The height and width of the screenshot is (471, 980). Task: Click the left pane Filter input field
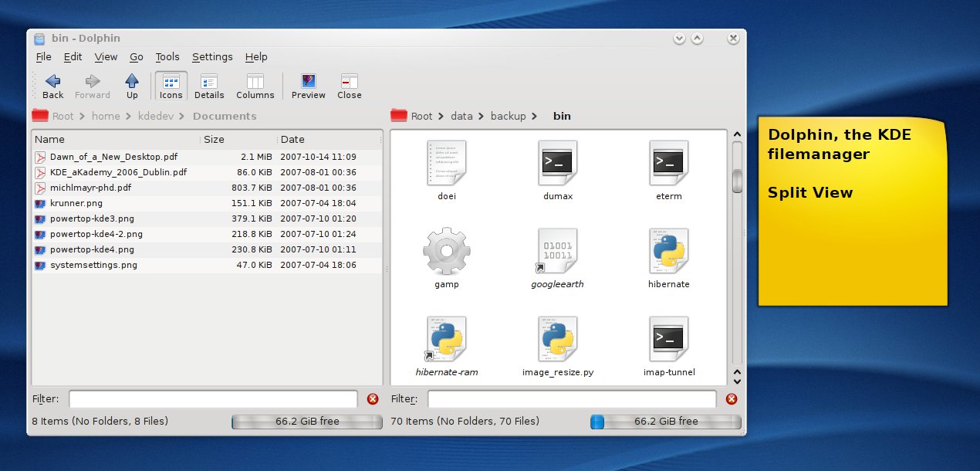pyautogui.click(x=214, y=399)
